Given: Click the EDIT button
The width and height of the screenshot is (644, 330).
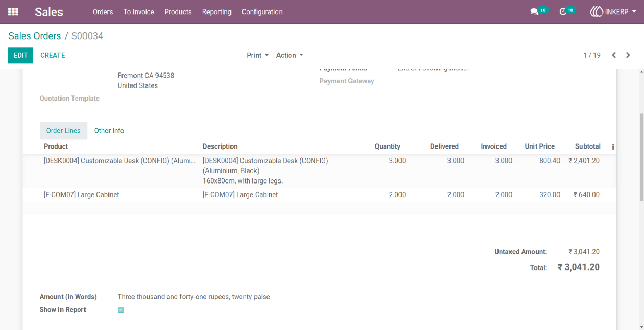Looking at the screenshot, I should click(x=20, y=55).
